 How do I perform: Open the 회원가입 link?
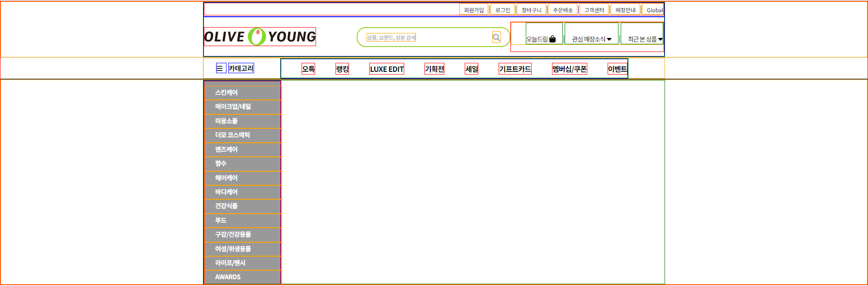pos(474,9)
